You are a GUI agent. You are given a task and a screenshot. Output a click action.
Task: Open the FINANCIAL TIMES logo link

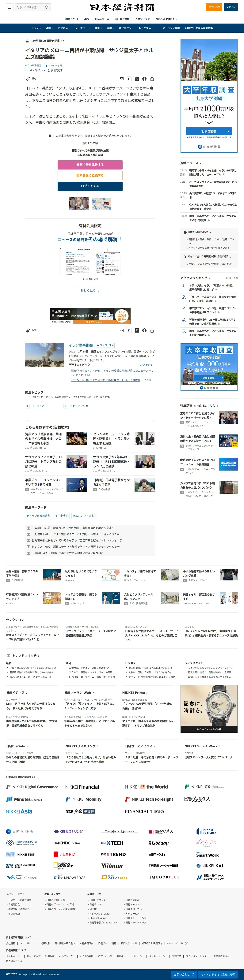pos(145,811)
